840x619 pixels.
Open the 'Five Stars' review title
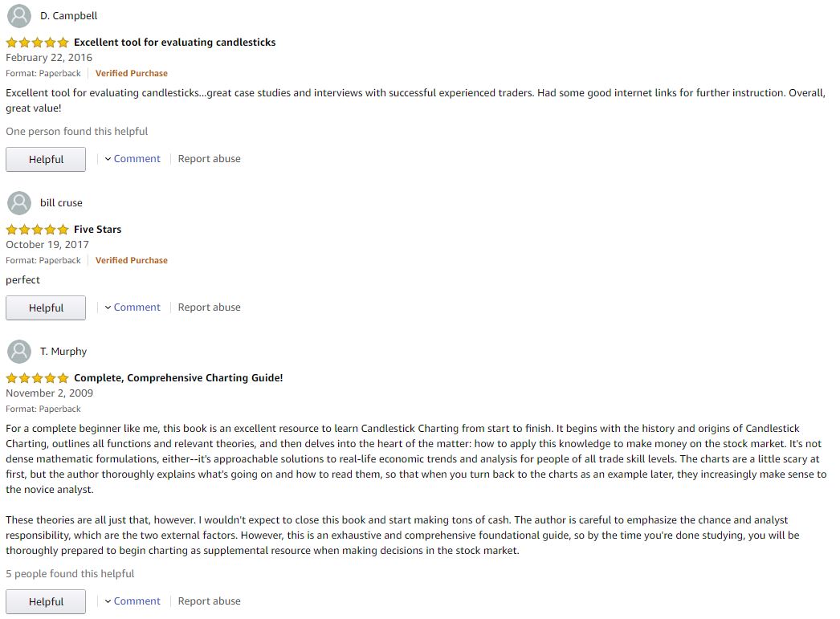tap(97, 230)
